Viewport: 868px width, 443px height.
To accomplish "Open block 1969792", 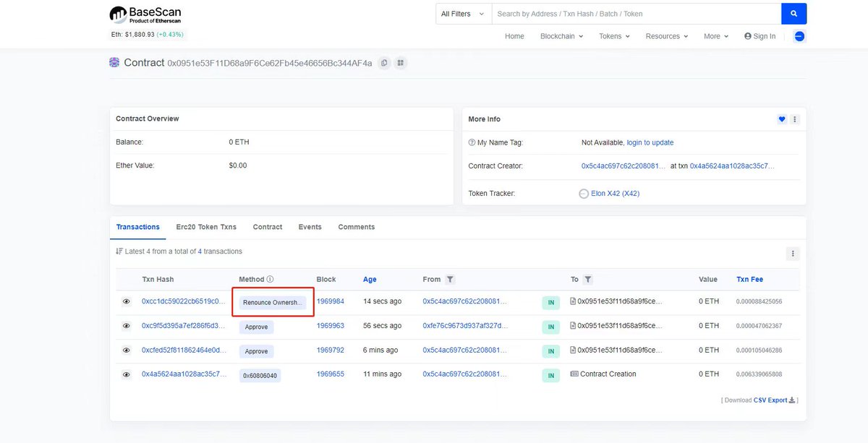I will pos(331,350).
